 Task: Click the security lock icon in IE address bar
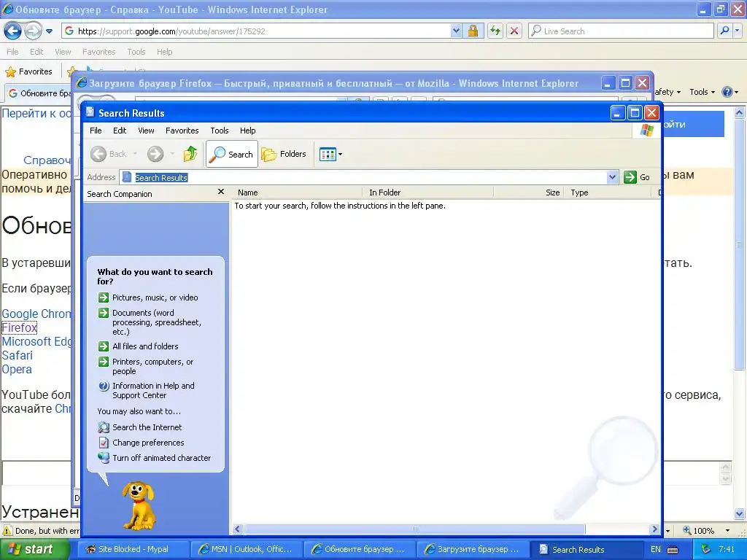click(x=473, y=31)
